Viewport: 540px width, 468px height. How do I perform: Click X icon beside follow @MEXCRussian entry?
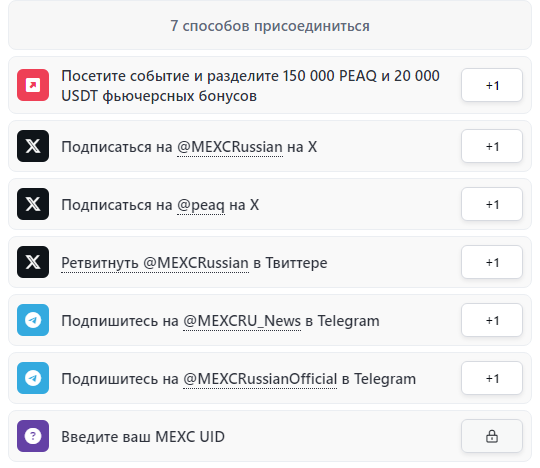(x=33, y=146)
